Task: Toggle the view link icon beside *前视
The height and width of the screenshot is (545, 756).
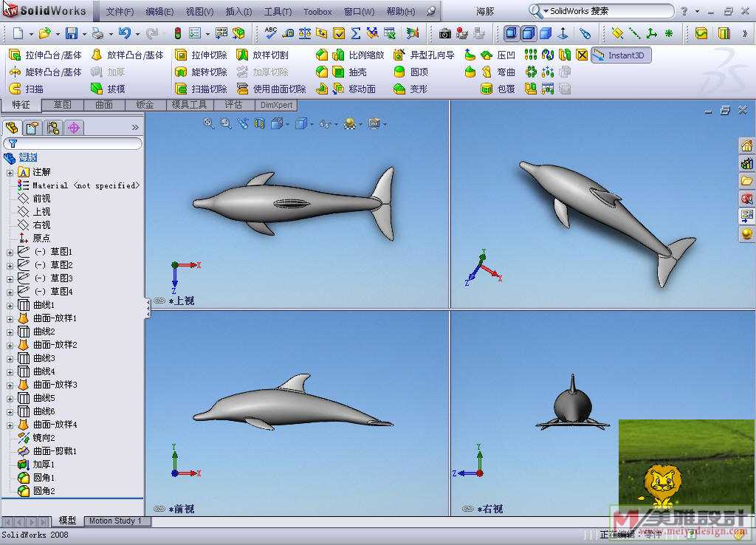Action: click(x=159, y=509)
